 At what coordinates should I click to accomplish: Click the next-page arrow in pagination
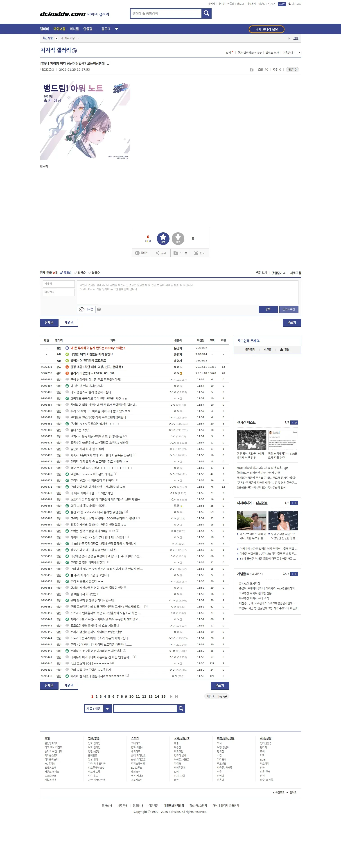171,697
